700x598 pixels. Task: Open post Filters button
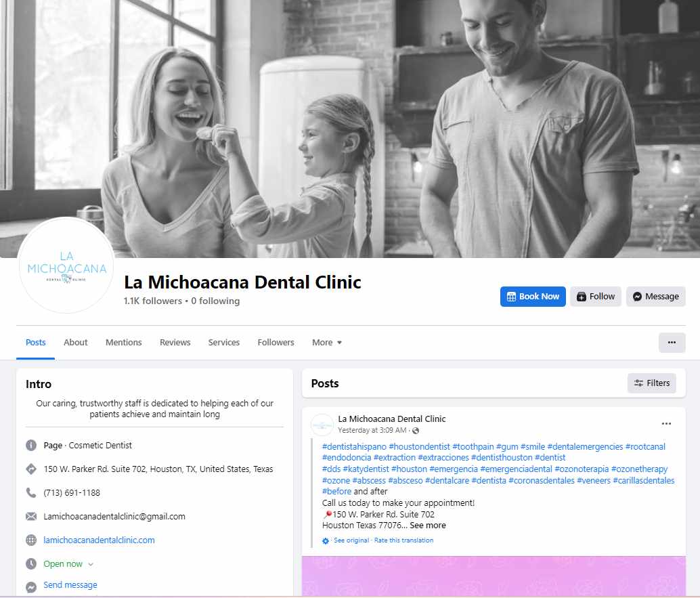coord(652,383)
